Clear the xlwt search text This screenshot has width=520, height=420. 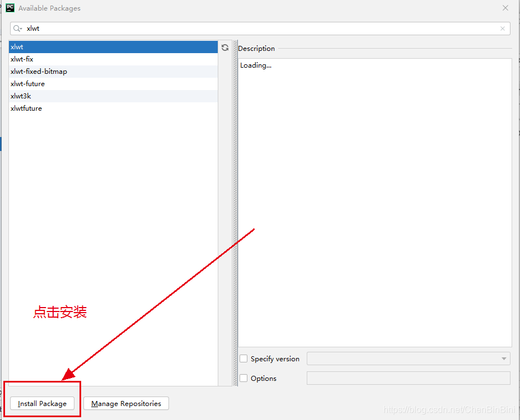pyautogui.click(x=503, y=29)
